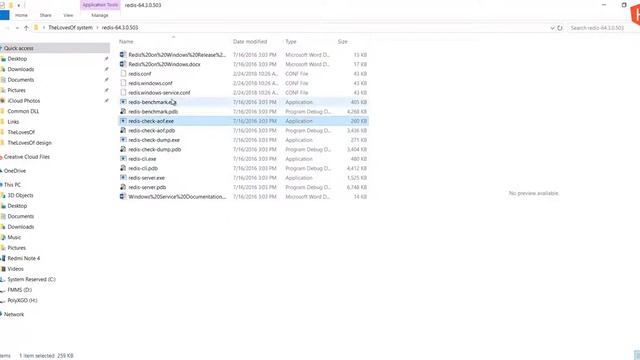Screen dimensions: 640x360
Task: Select This PC in the navigation pane
Action: (12, 185)
